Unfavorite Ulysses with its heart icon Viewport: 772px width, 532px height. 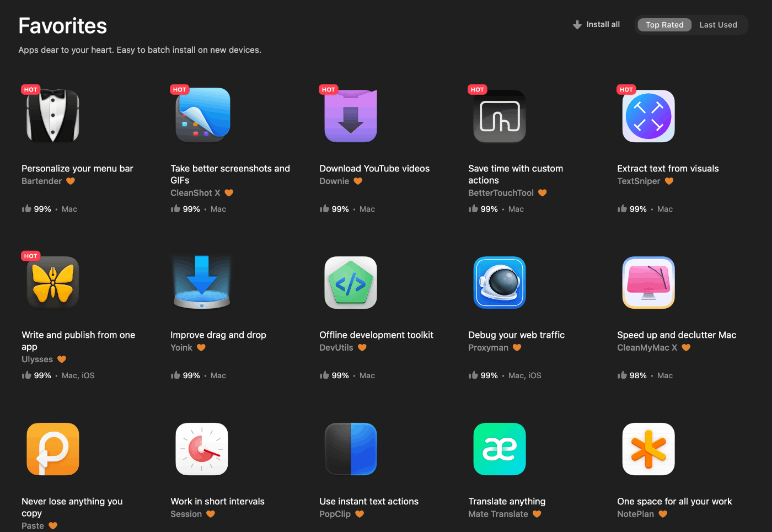[62, 359]
